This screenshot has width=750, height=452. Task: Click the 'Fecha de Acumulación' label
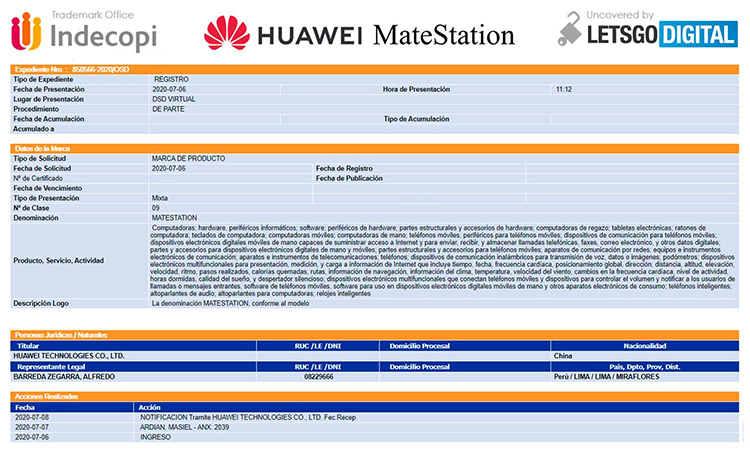pos(49,119)
